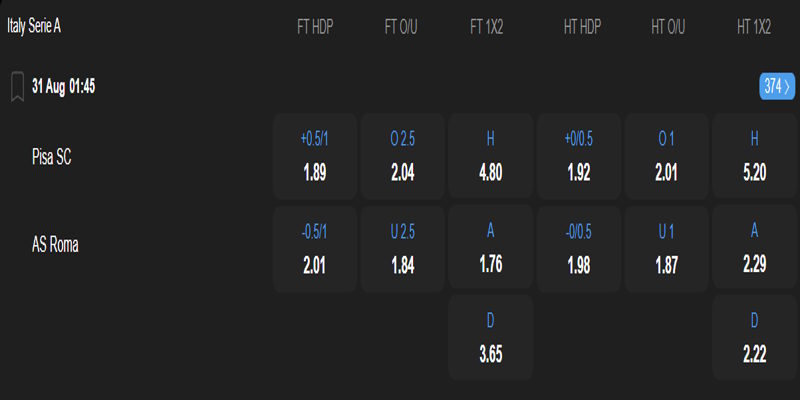Open Pisa SC team name
This screenshot has height=400, width=800.
[x=53, y=157]
